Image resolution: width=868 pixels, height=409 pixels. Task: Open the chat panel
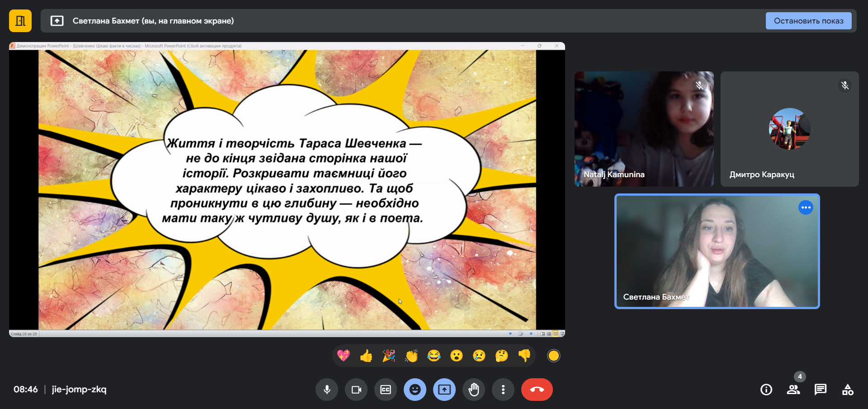821,390
